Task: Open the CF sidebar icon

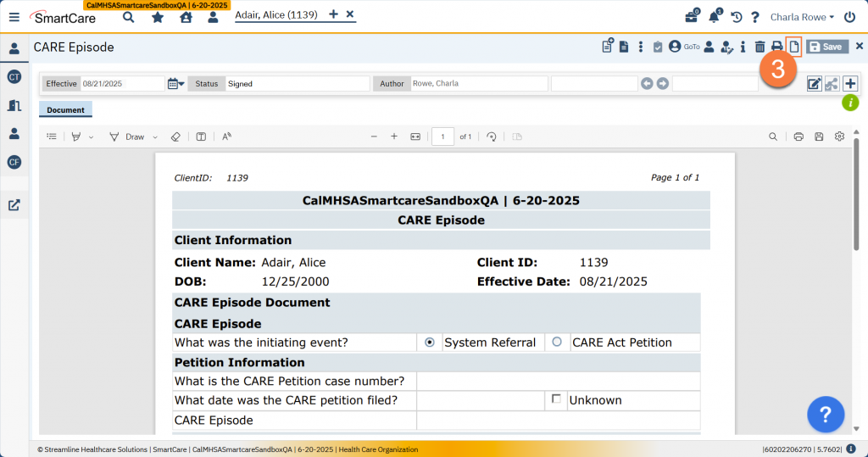Action: [14, 162]
